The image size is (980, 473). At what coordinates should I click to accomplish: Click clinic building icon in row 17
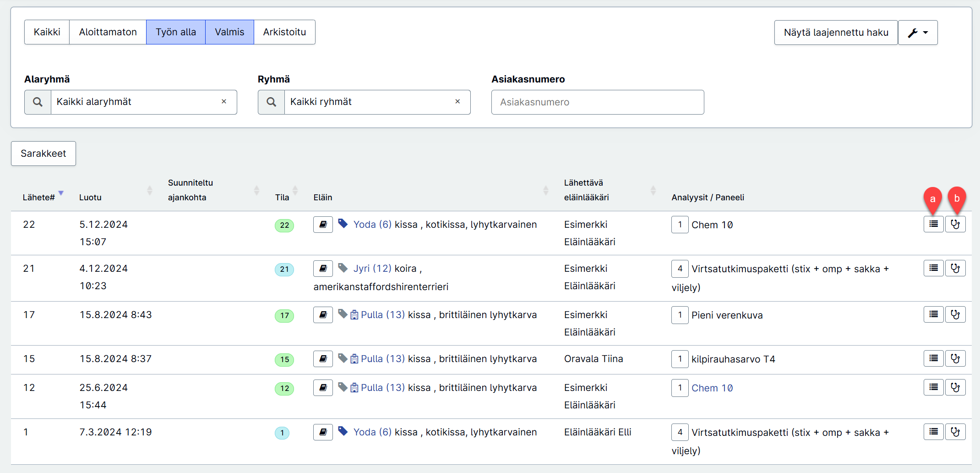click(x=354, y=315)
